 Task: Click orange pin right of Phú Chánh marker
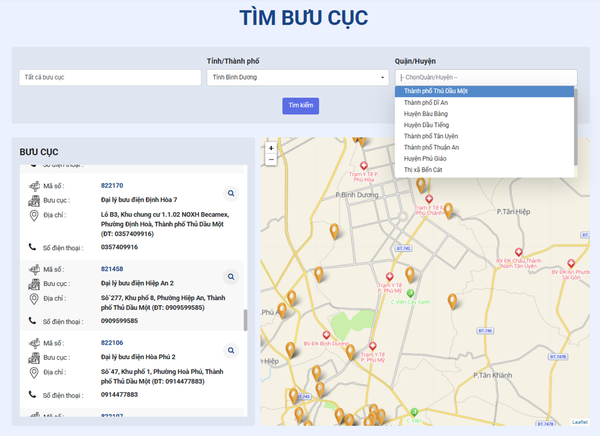tap(448, 211)
